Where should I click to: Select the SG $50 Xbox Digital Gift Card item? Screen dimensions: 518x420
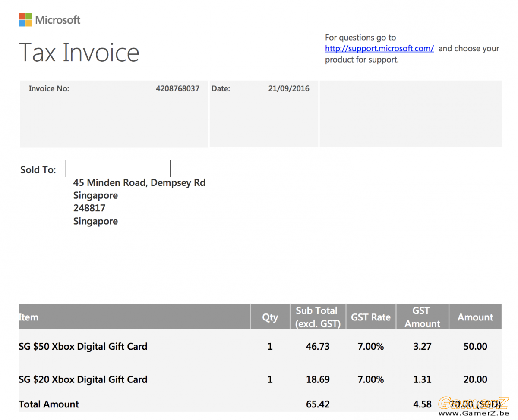click(x=83, y=347)
